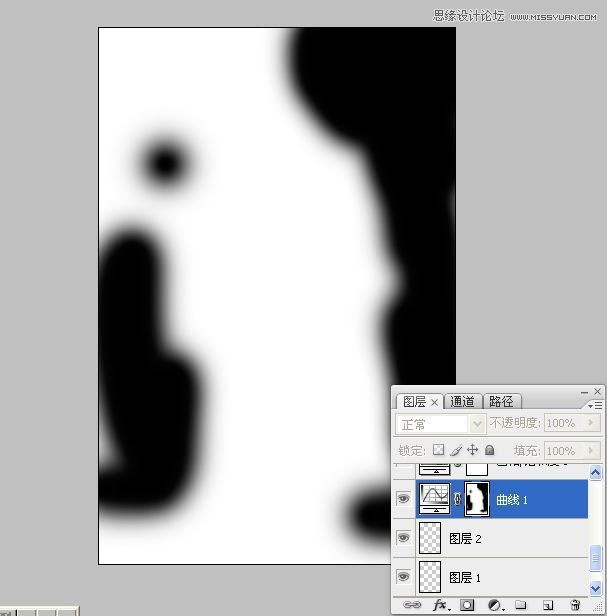The width and height of the screenshot is (607, 616).
Task: Create new fill or adjustment layer
Action: point(493,605)
